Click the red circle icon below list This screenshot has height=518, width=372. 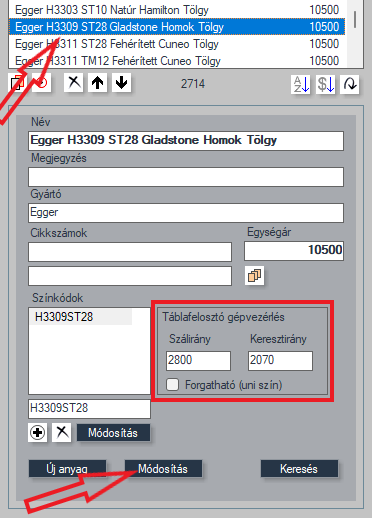click(x=42, y=83)
